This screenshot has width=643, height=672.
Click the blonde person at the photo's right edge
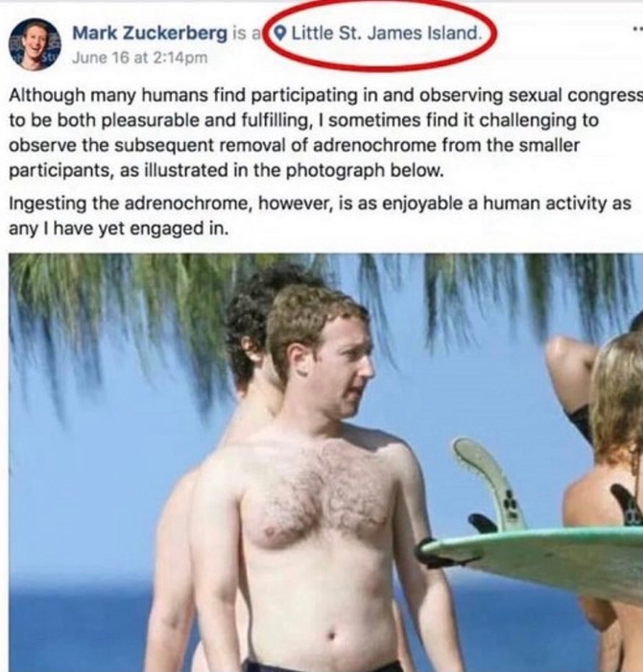(608, 471)
